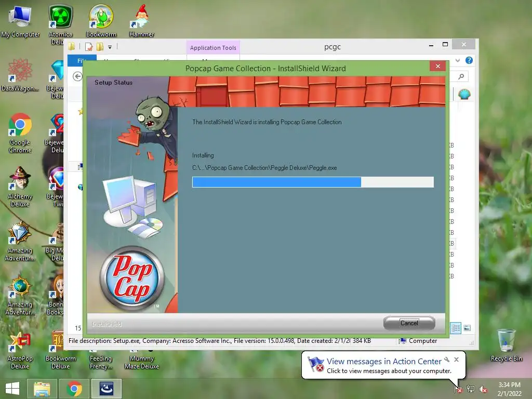Open notification options wrench icon
Viewport: 532px width, 399px height.
coord(447,360)
